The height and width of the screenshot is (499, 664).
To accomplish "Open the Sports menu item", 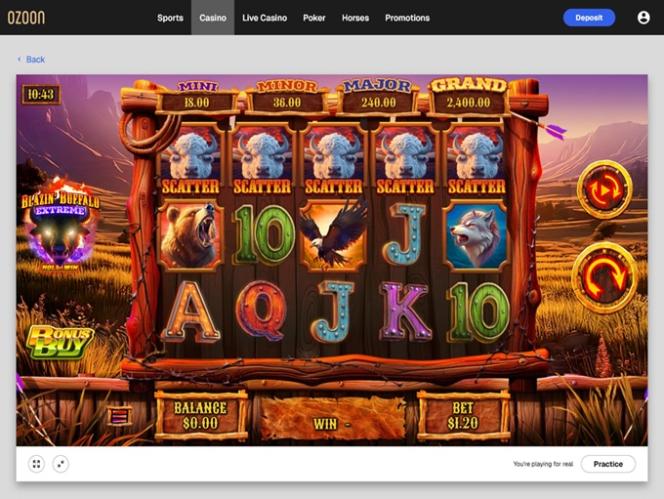I will (170, 18).
